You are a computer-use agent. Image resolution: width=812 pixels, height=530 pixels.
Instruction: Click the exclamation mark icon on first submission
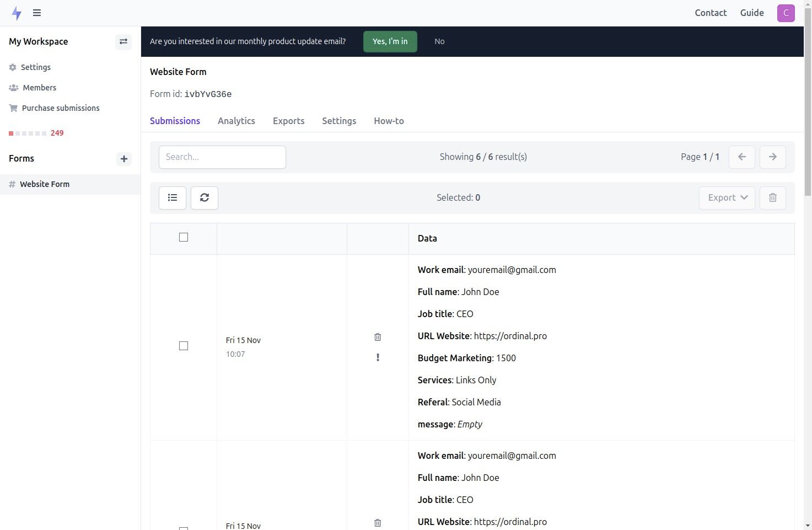378,357
